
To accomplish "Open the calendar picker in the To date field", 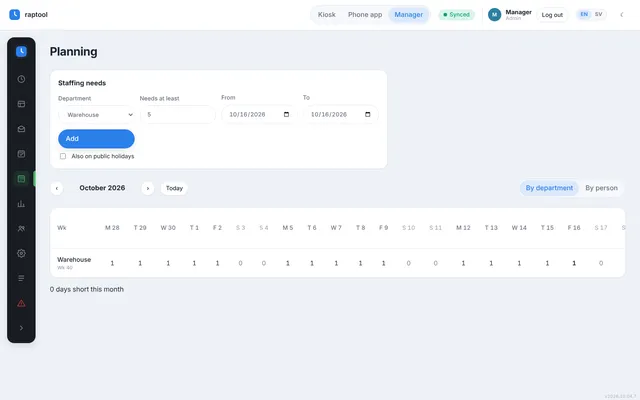I will point(367,114).
